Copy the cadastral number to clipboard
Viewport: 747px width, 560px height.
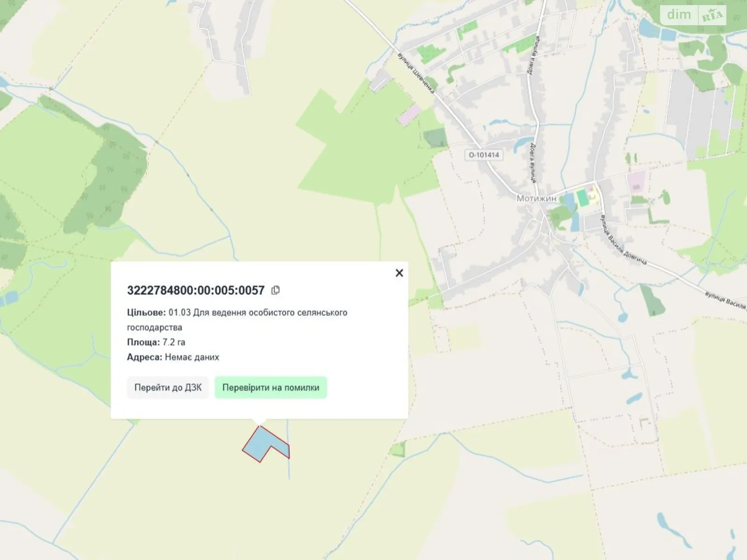(275, 290)
